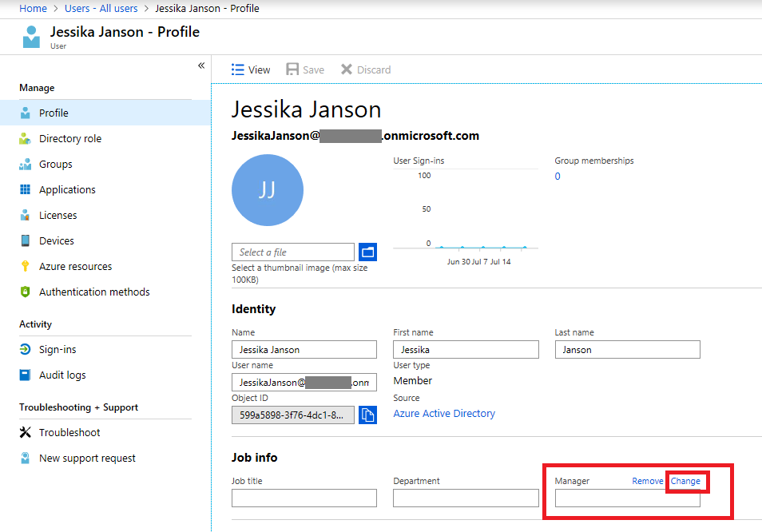Change Jessika's manager
This screenshot has height=532, width=762.
[x=686, y=481]
